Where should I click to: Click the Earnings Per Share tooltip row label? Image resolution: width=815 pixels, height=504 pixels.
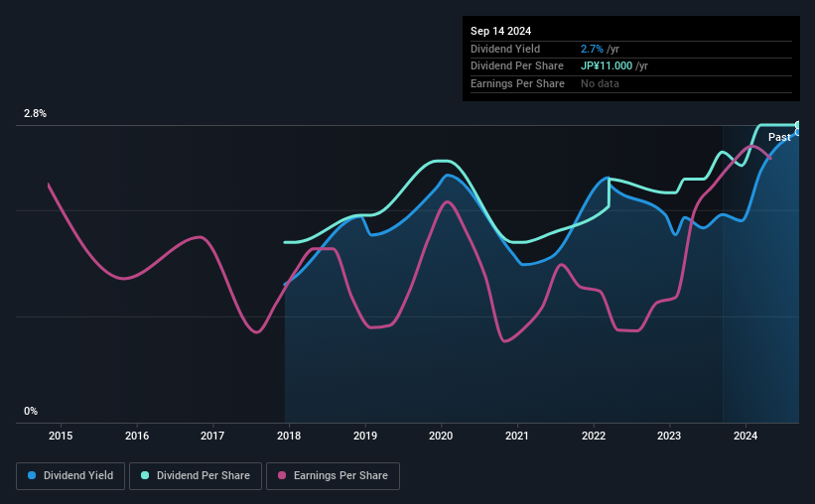517,83
